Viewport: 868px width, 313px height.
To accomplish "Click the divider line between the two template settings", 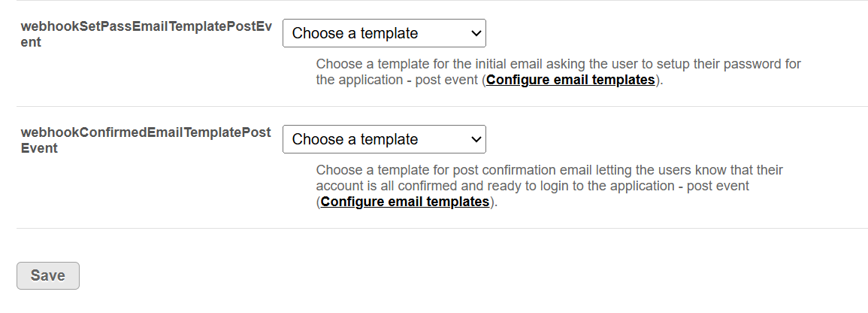I will pyautogui.click(x=442, y=107).
